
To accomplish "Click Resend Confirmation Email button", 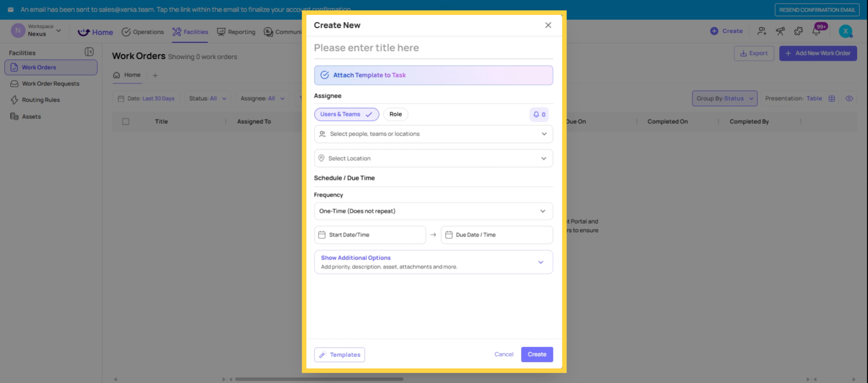I will [817, 9].
